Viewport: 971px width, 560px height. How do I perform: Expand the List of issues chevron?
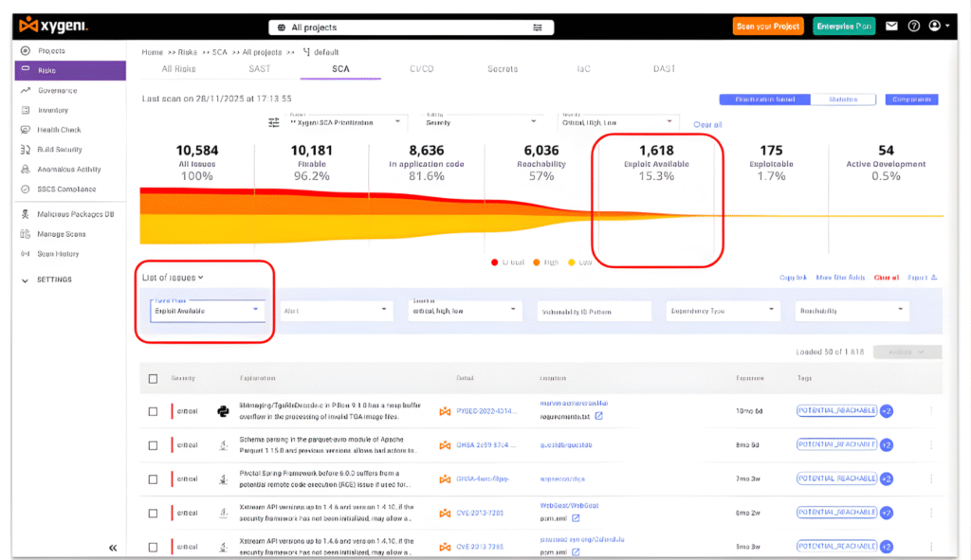(201, 278)
